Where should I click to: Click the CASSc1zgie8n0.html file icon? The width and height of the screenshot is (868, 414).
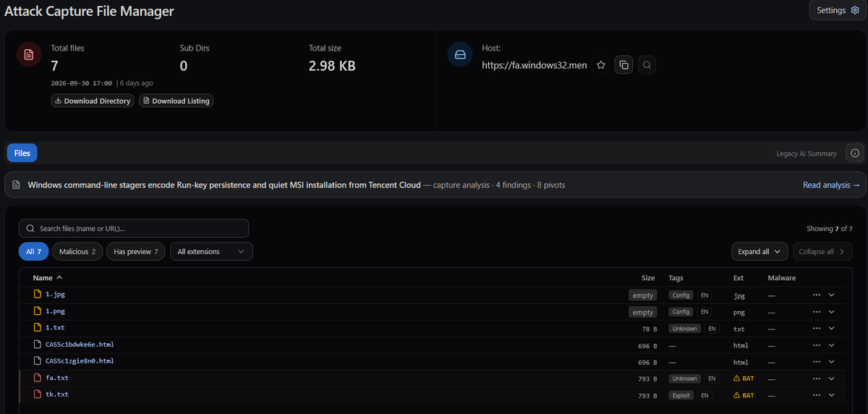click(38, 360)
